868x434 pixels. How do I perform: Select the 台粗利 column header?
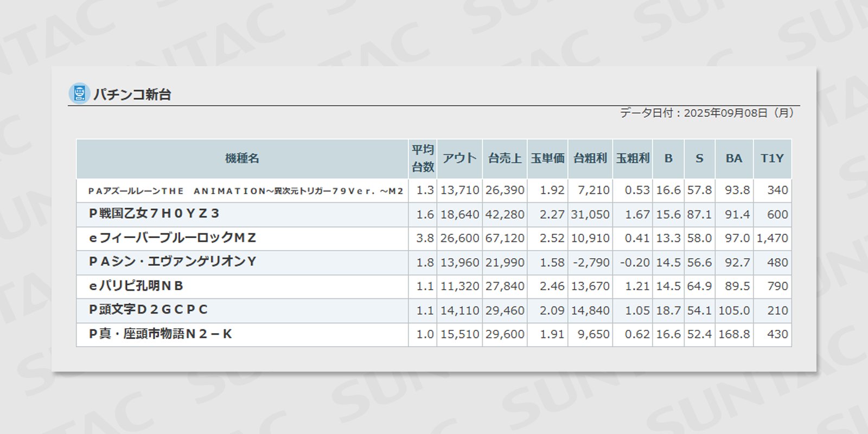(x=590, y=158)
